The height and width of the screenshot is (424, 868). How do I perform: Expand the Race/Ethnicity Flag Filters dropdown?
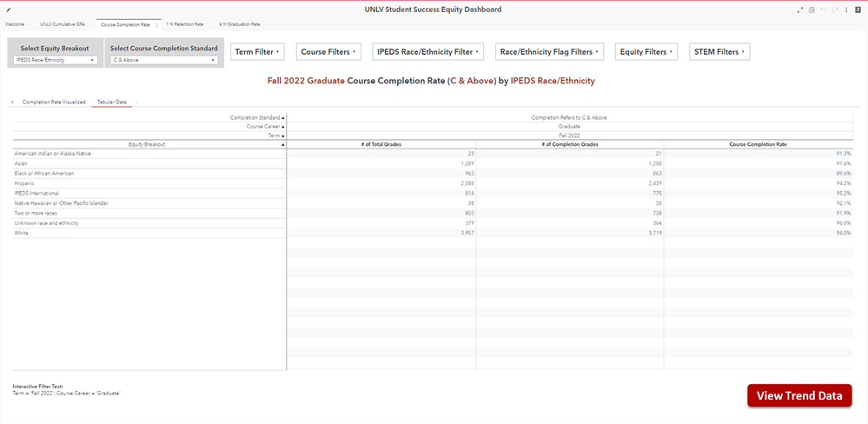pos(549,51)
